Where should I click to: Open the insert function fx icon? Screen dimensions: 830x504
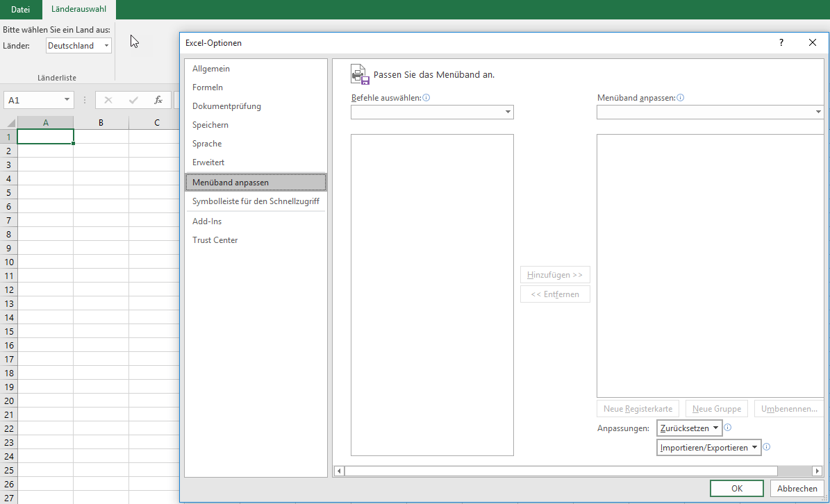158,100
